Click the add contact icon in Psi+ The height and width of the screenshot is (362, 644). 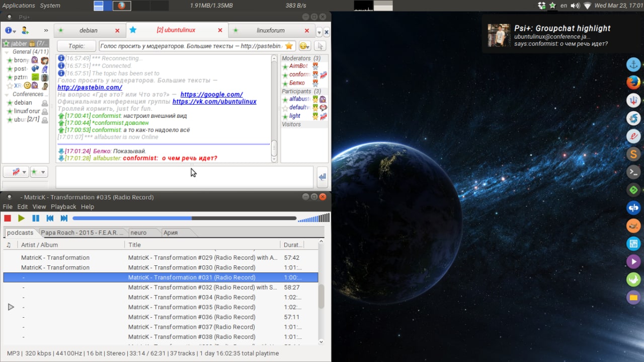point(25,30)
